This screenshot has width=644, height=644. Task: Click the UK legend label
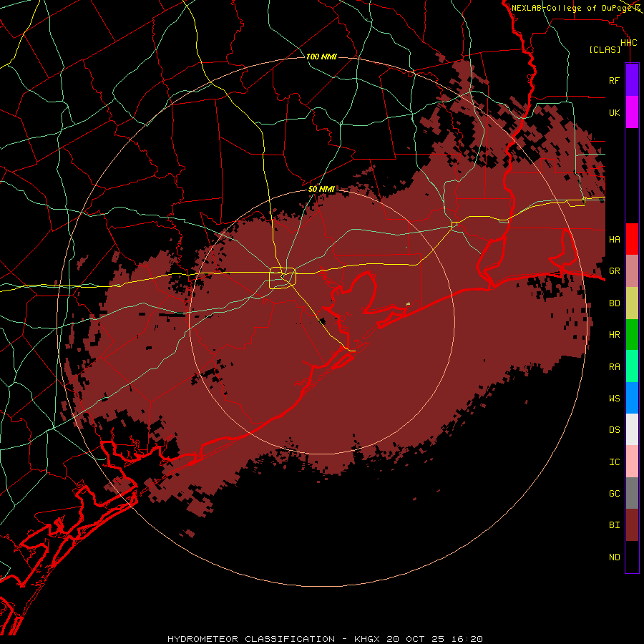(x=614, y=113)
